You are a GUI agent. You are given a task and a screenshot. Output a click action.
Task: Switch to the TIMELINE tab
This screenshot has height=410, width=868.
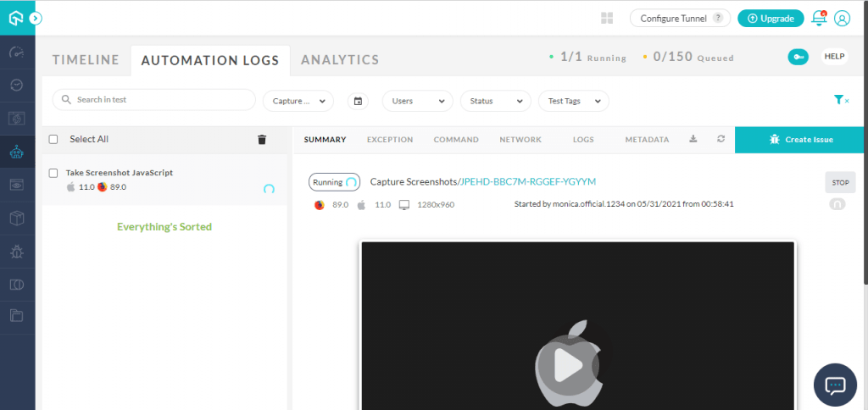(86, 60)
